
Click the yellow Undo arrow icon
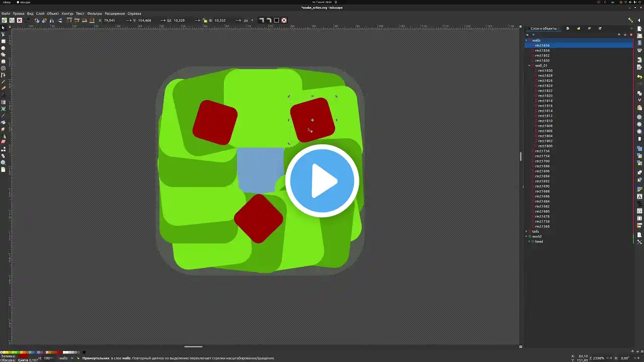tap(639, 77)
